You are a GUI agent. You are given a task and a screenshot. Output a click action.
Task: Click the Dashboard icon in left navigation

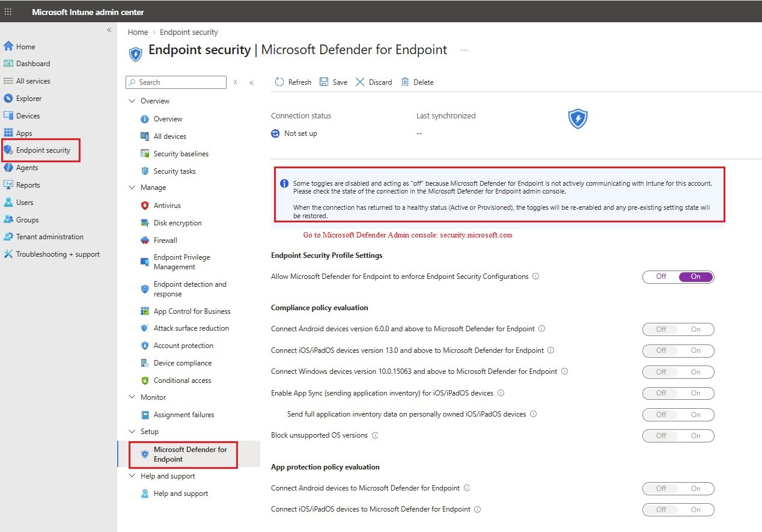coord(8,63)
